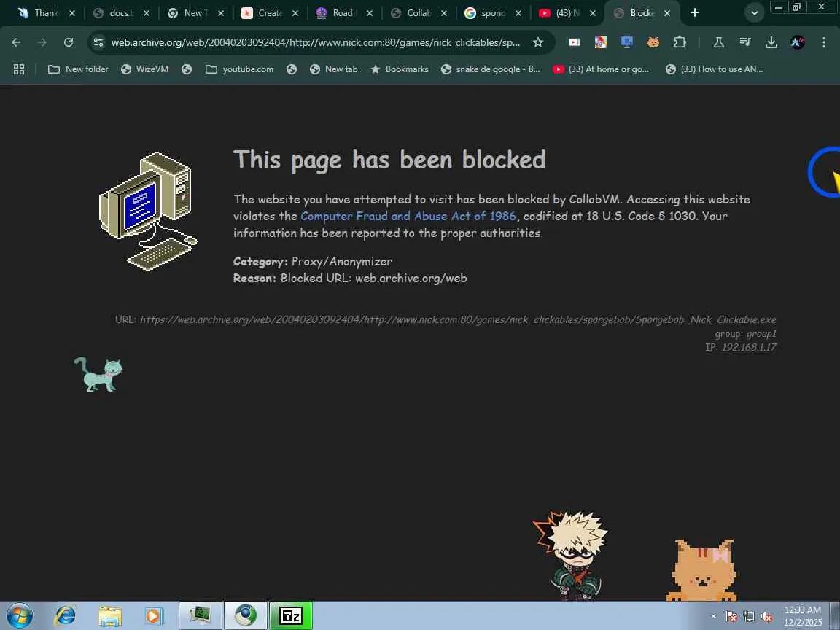Open the taskbar clock showing 12:33 AM

(803, 616)
